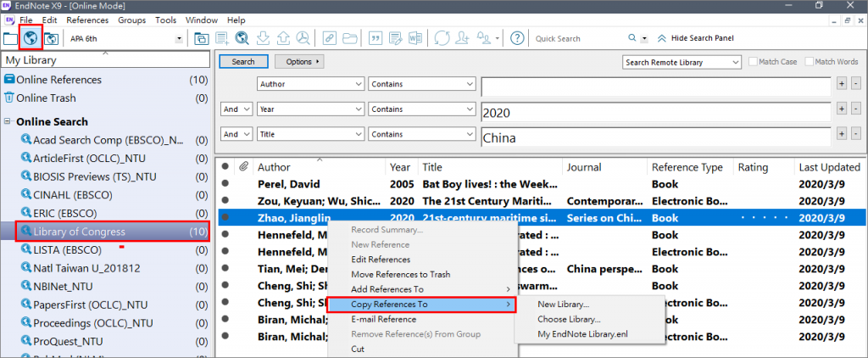Image resolution: width=868 pixels, height=358 pixels.
Task: Choose Move References to Trash
Action: [400, 274]
